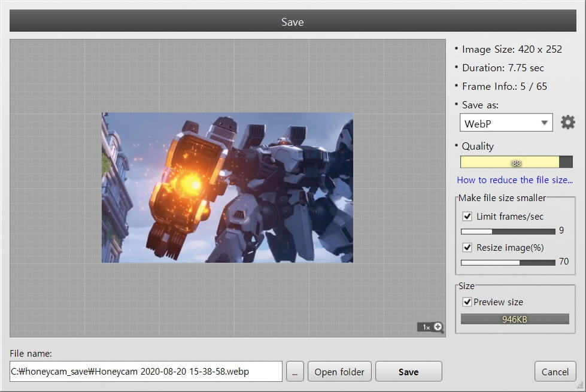
Task: Browse for file path with '...' button
Action: click(295, 372)
